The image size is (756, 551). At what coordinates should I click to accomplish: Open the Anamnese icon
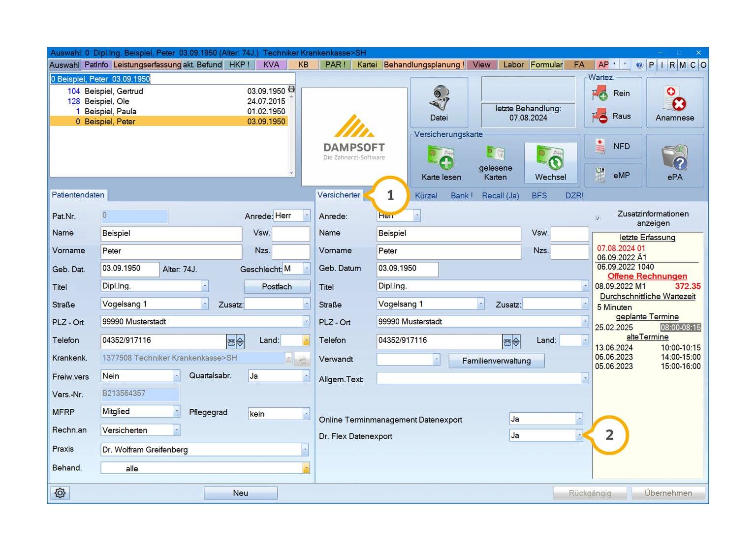click(674, 98)
